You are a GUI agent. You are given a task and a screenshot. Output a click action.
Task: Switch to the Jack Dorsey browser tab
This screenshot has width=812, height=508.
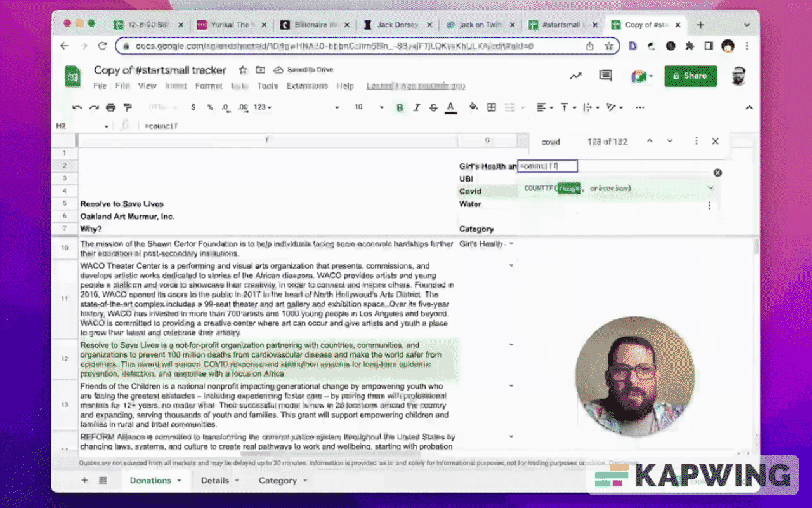(x=398, y=25)
